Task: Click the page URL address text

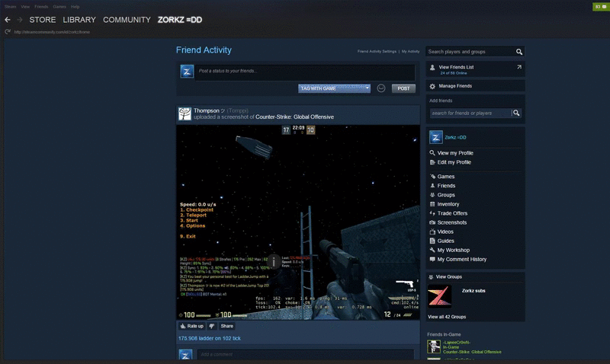Action: (52, 32)
